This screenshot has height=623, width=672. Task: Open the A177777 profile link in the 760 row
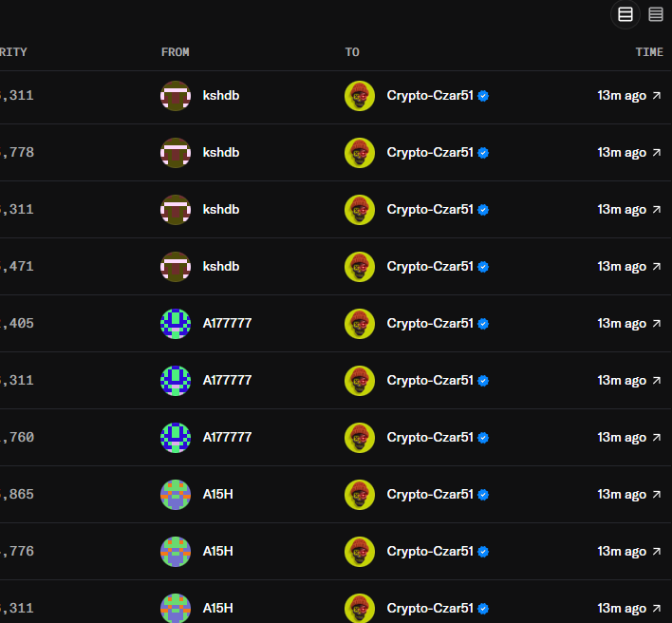click(x=227, y=437)
